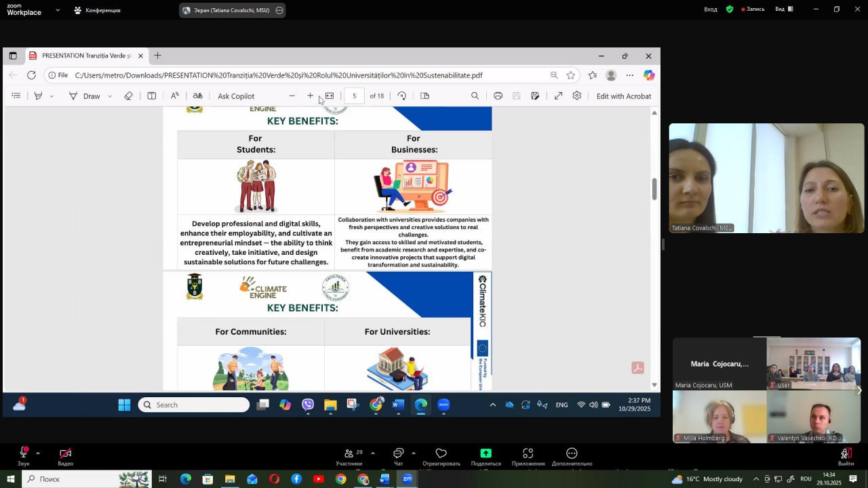The image size is (868, 488).
Task: Click Edit with Acrobat
Action: 623,96
